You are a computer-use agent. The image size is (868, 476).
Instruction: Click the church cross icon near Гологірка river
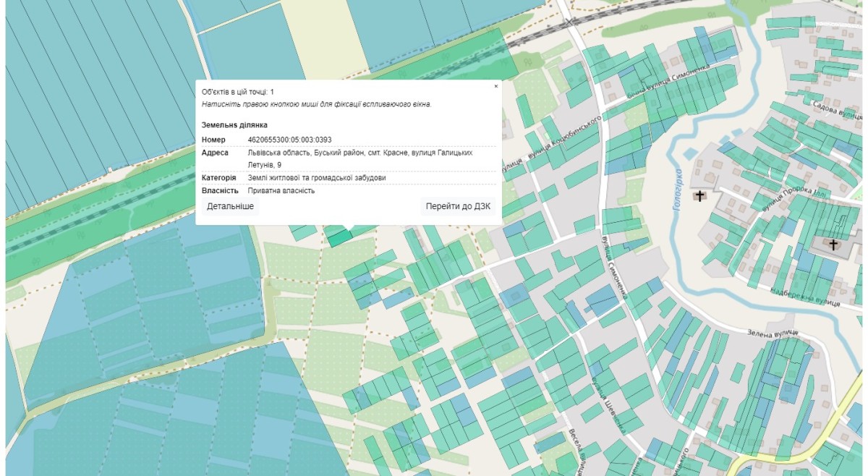[x=699, y=196]
